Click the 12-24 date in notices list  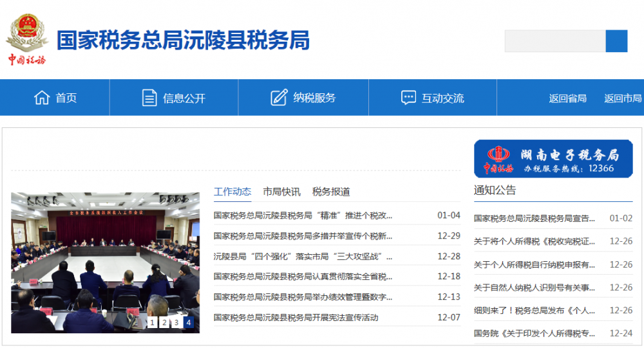tap(621, 333)
